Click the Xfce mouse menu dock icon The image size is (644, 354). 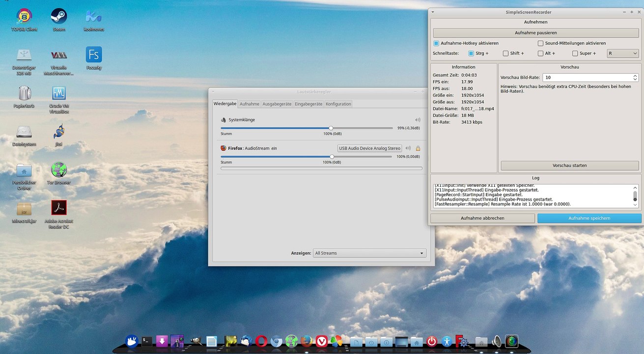[x=132, y=341]
